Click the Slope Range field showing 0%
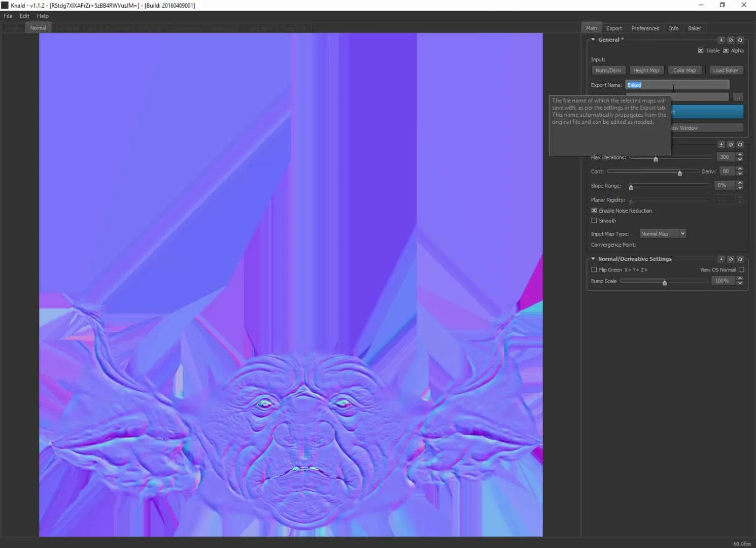The height and width of the screenshot is (548, 756). coord(724,186)
